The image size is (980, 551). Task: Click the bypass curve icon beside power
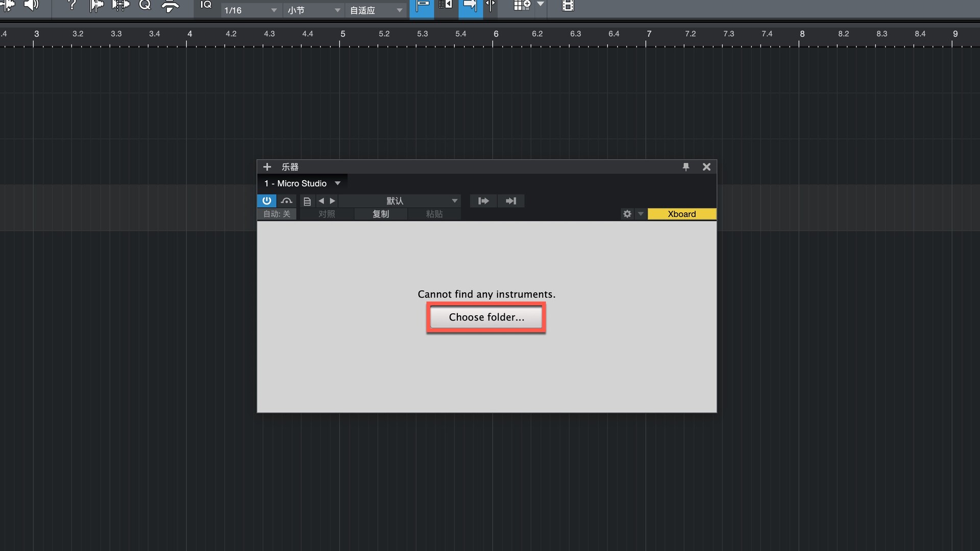click(x=286, y=201)
